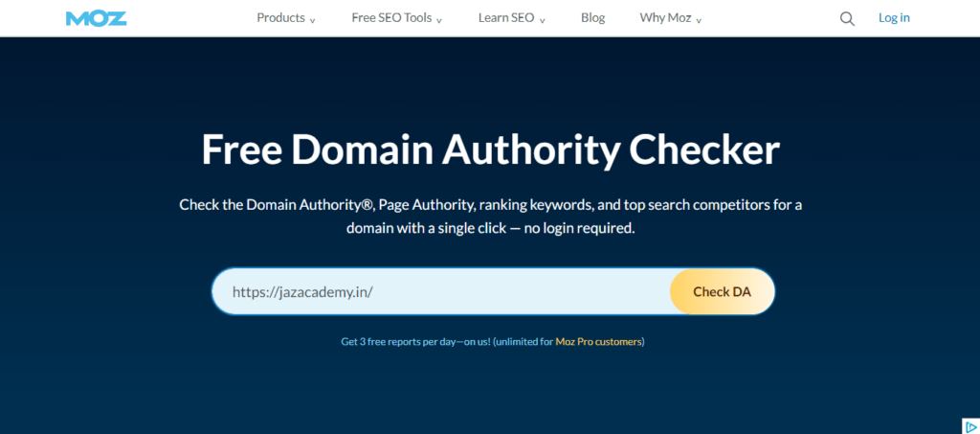Click the Free Domain Authority Checker heading
This screenshot has height=434, width=980.
coord(490,150)
